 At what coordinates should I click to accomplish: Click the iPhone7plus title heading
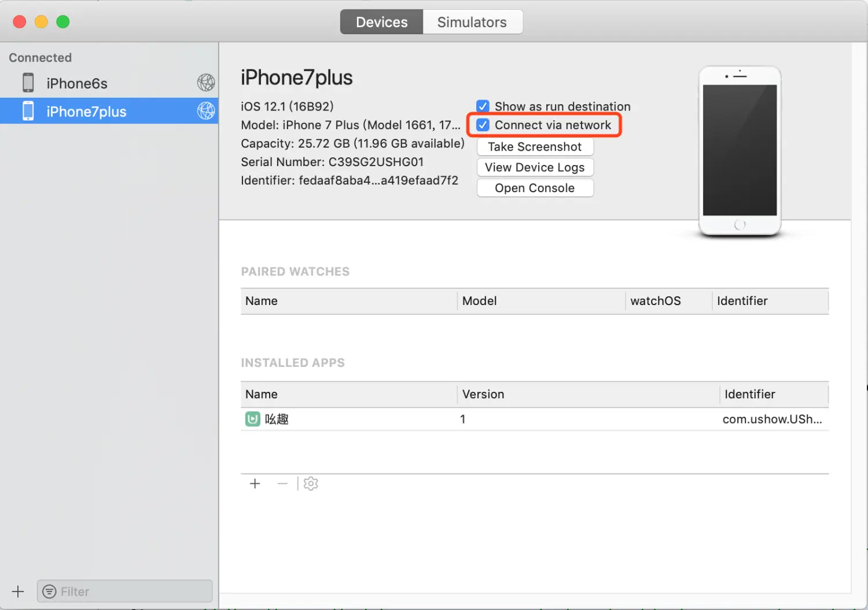coord(297,78)
